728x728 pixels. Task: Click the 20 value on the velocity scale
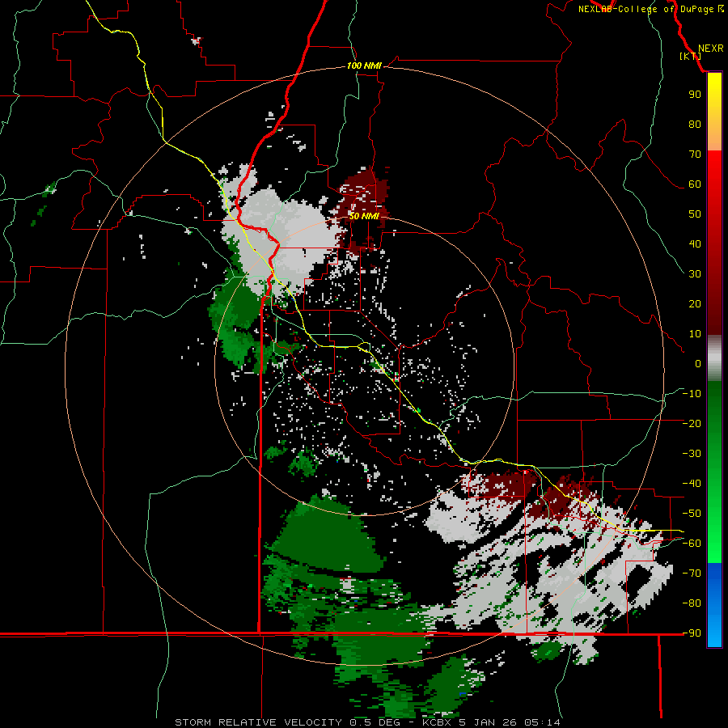[695, 304]
